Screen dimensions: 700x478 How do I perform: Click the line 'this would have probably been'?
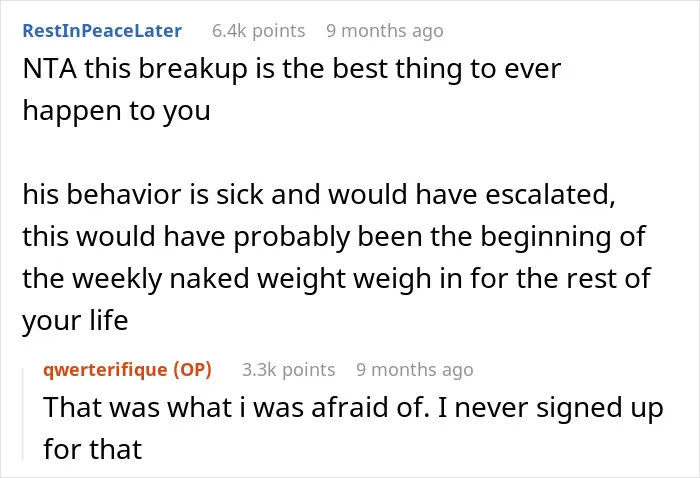click(334, 237)
